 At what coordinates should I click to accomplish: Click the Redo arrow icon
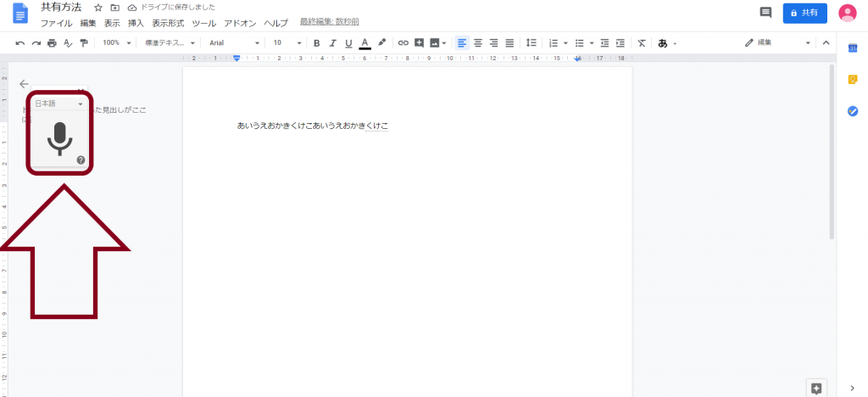coord(36,42)
